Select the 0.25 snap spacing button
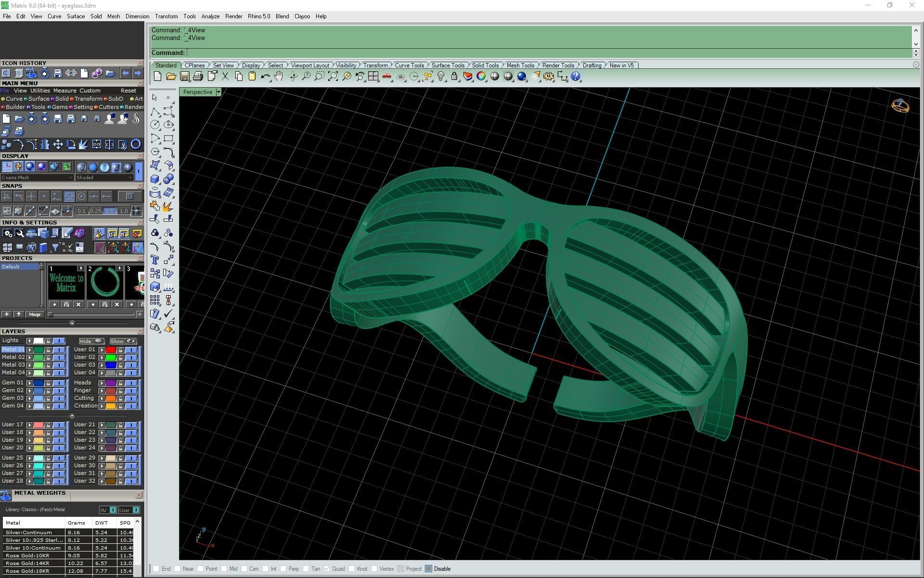Image resolution: width=924 pixels, height=578 pixels. (x=96, y=211)
